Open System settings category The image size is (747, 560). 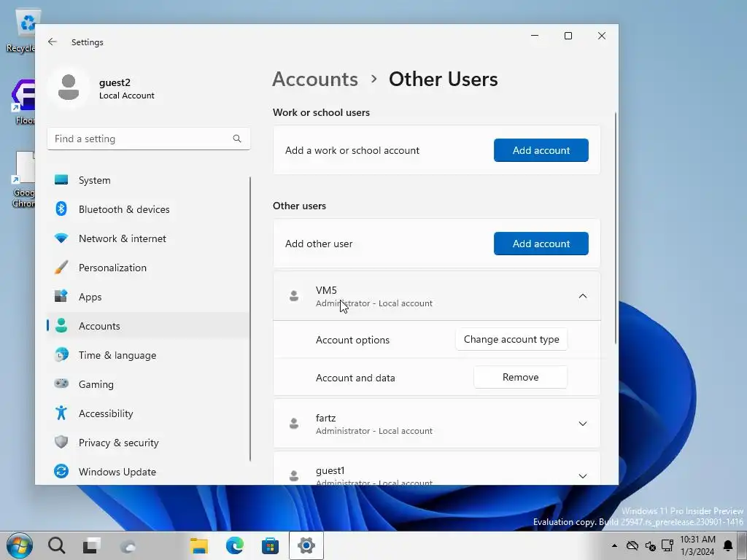coord(148,180)
